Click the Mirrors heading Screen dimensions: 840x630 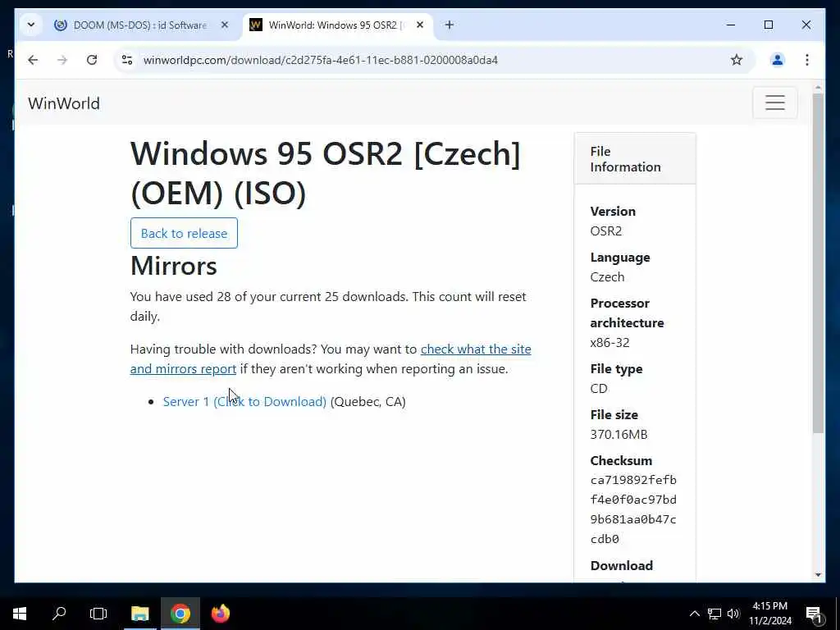(x=174, y=266)
